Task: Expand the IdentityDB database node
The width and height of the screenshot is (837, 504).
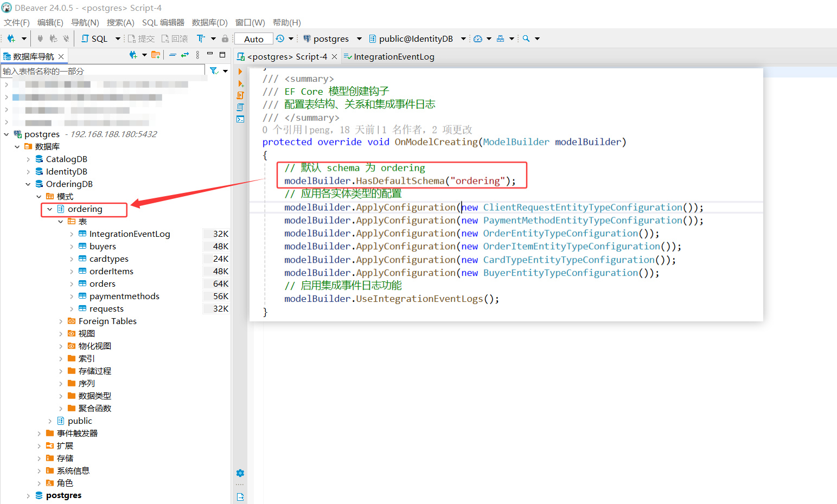Action: (28, 171)
